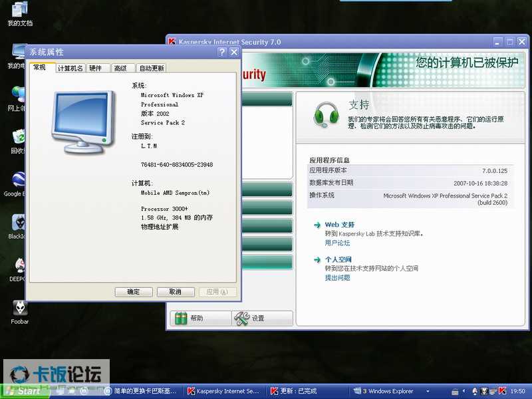
Task: Select the BlackIce desktop icon
Action: (17, 227)
